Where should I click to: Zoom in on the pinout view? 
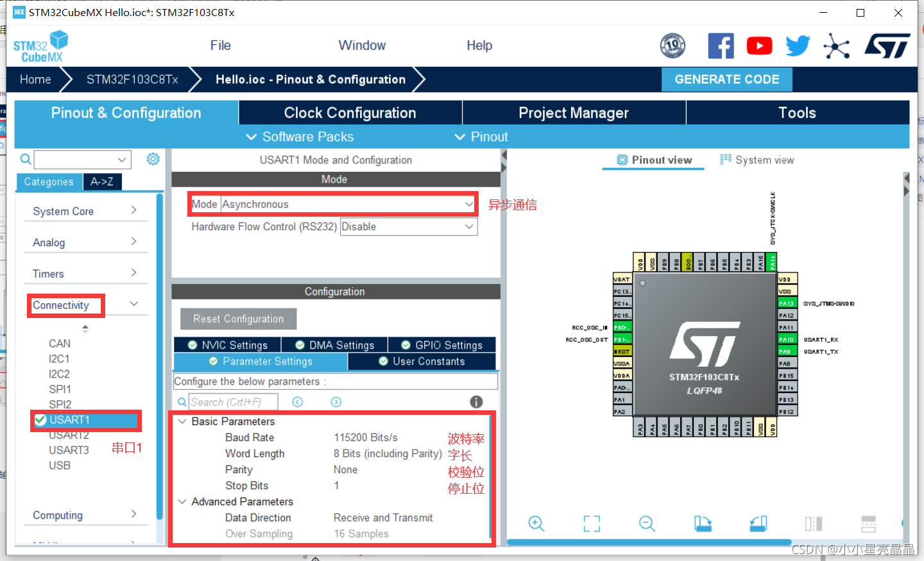(536, 524)
